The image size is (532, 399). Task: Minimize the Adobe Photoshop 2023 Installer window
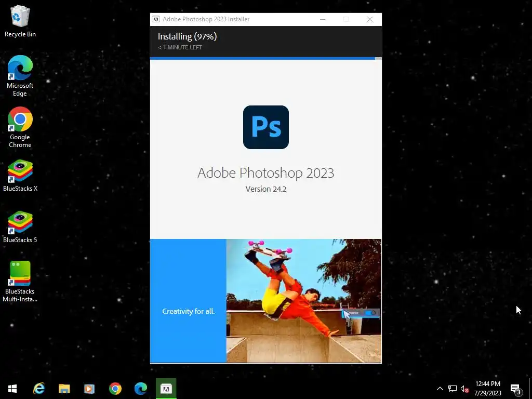pos(323,19)
